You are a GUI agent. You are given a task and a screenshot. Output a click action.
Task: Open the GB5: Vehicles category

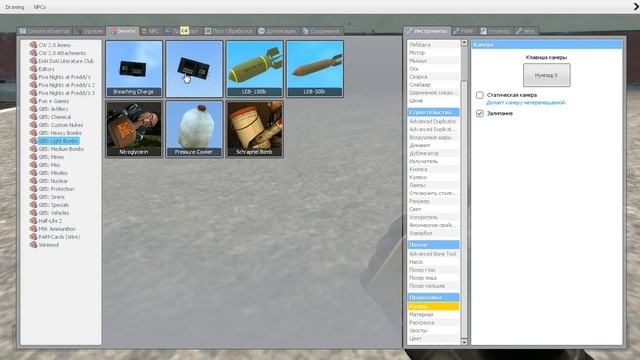click(54, 213)
